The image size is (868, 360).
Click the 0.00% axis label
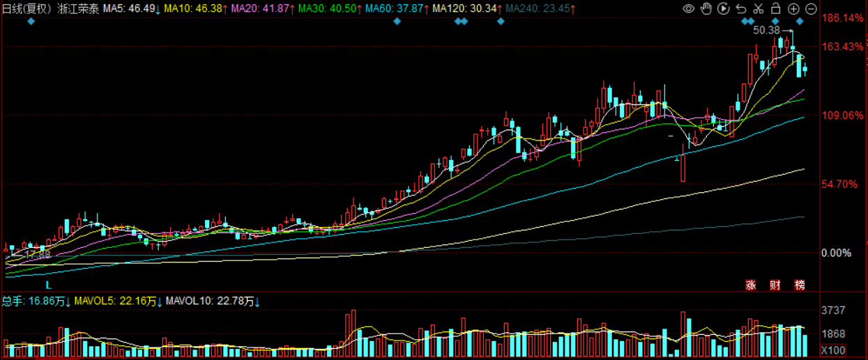click(x=837, y=253)
